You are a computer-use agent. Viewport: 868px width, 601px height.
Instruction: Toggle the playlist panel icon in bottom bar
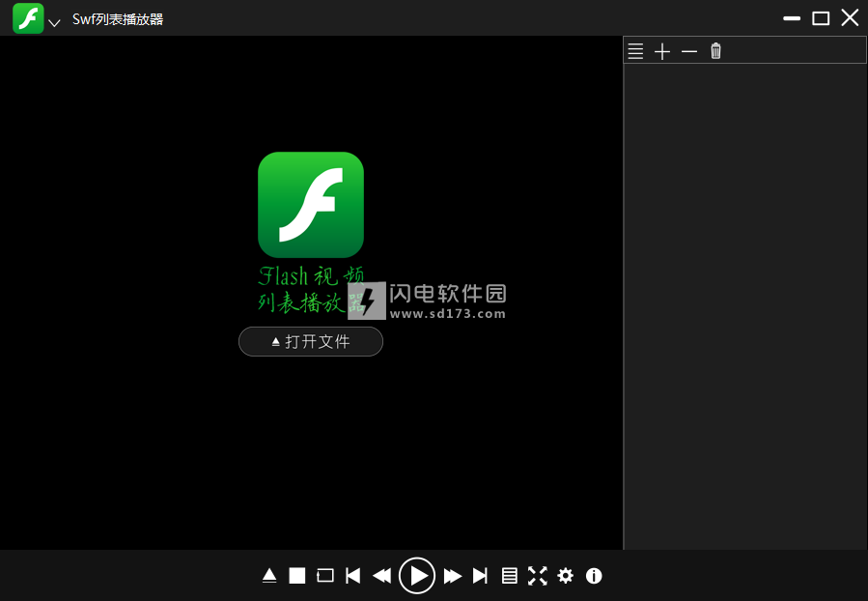(x=509, y=576)
